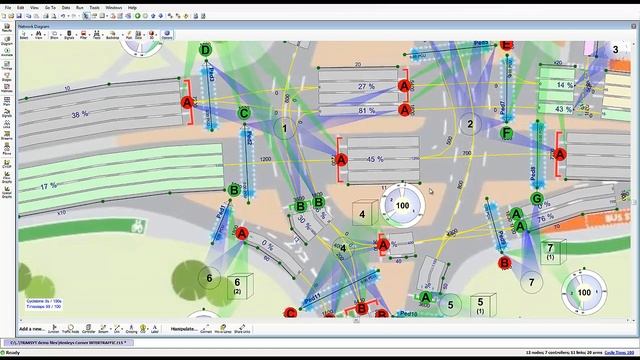Click the Backdrop tool

point(112,35)
